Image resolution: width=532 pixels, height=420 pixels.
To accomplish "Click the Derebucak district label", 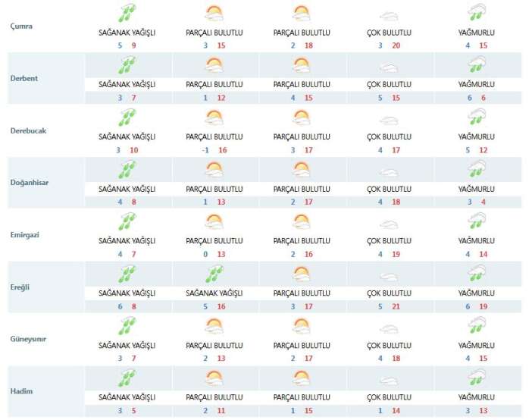I will (x=27, y=130).
